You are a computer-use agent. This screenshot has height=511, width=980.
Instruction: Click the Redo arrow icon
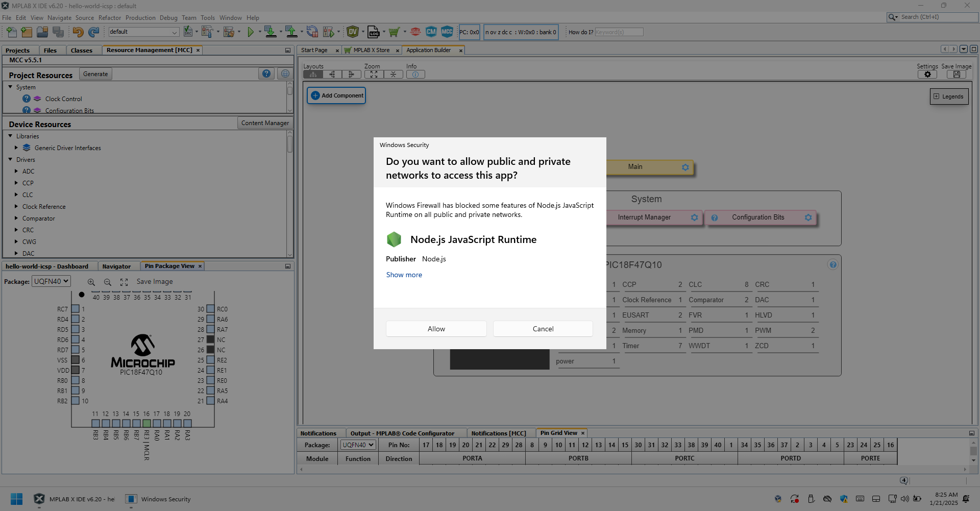coord(94,32)
